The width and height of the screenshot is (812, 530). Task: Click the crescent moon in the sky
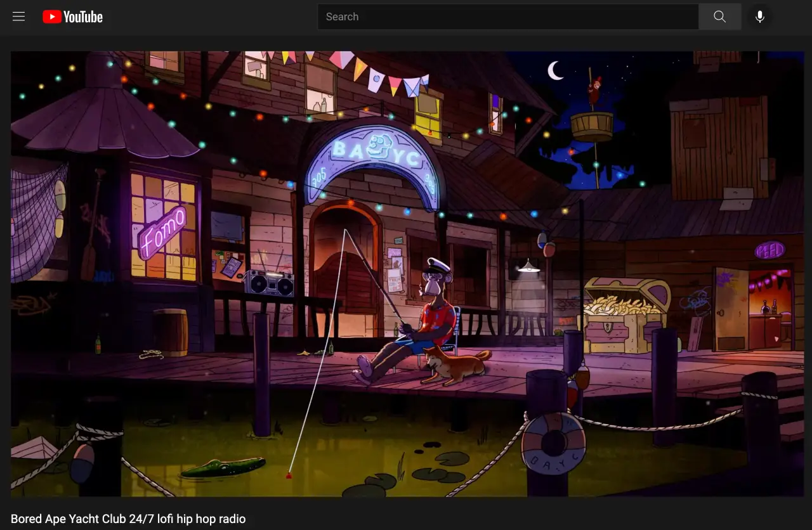point(556,71)
